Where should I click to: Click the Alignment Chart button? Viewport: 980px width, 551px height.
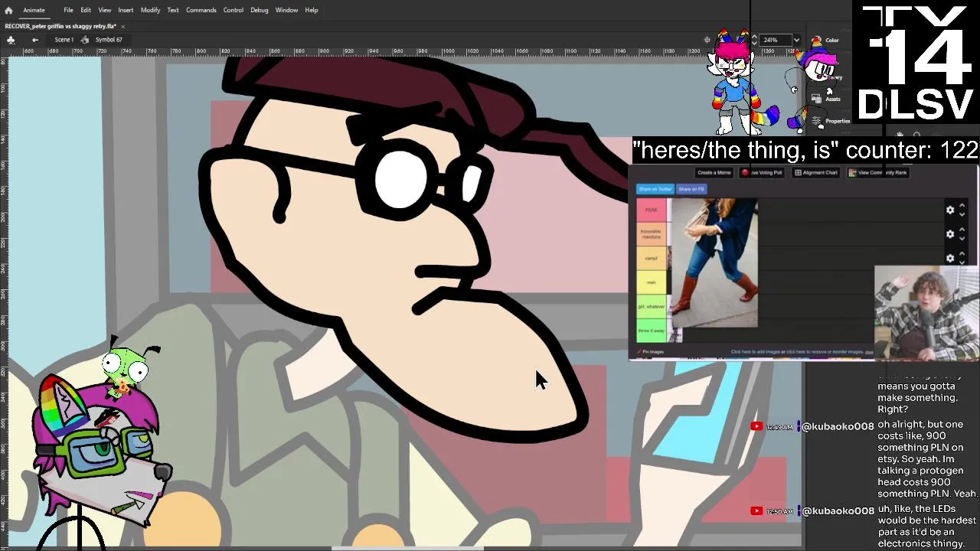(816, 173)
